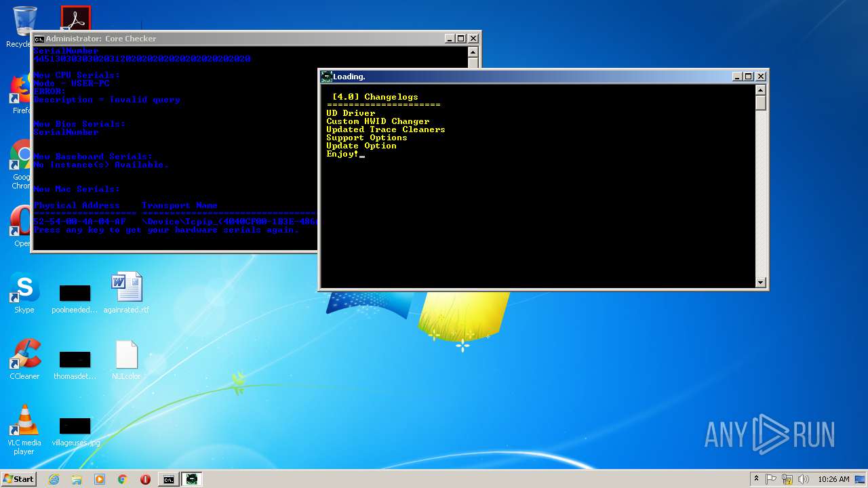
Task: Click the 'Transport Name' column header
Action: coord(180,205)
